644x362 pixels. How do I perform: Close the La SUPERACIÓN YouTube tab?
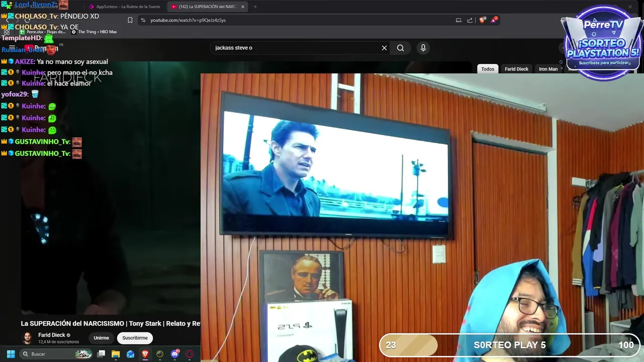[x=243, y=7]
